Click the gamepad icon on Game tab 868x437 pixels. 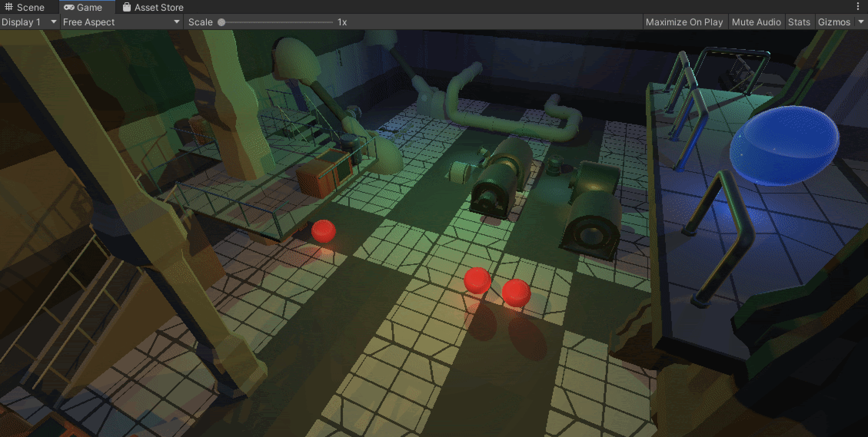coord(69,7)
